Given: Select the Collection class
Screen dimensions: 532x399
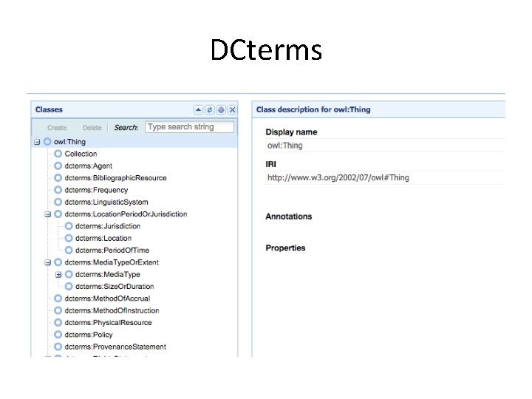Looking at the screenshot, I should [x=81, y=154].
